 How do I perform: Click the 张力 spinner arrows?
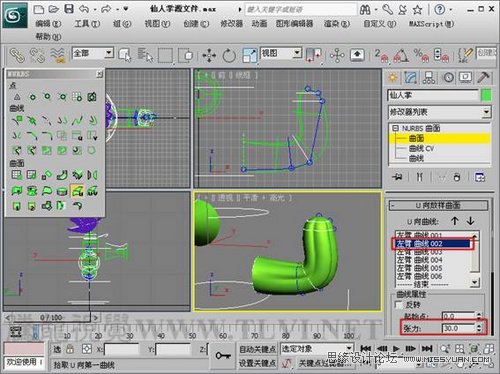coord(479,328)
